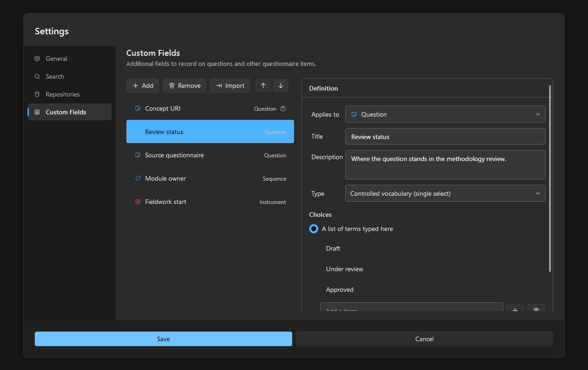Open the Applies to dropdown
This screenshot has width=588, height=370.
(445, 114)
